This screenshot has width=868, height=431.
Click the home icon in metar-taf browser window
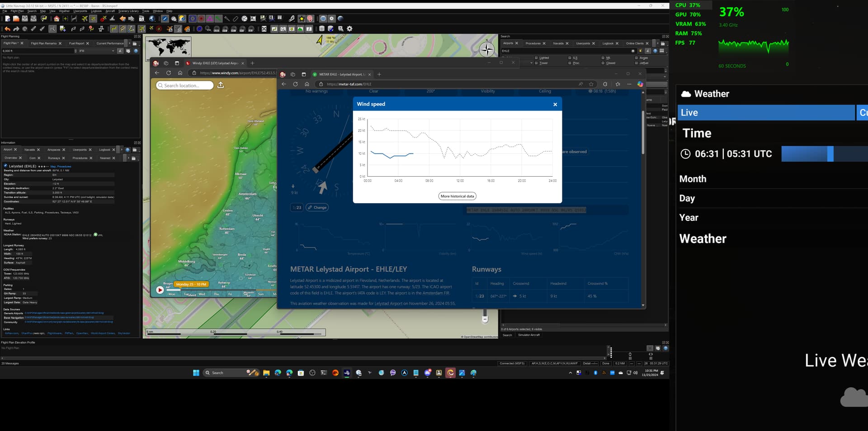(307, 84)
